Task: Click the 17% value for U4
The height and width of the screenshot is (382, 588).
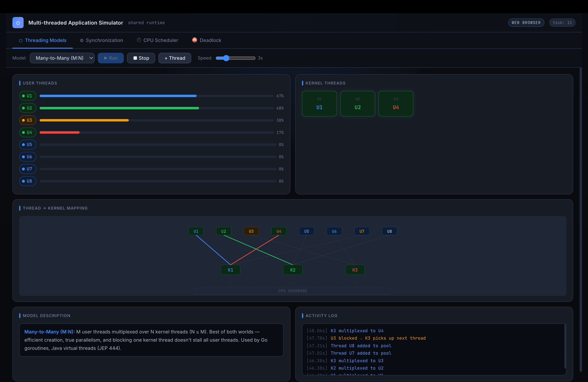Action: (x=280, y=132)
